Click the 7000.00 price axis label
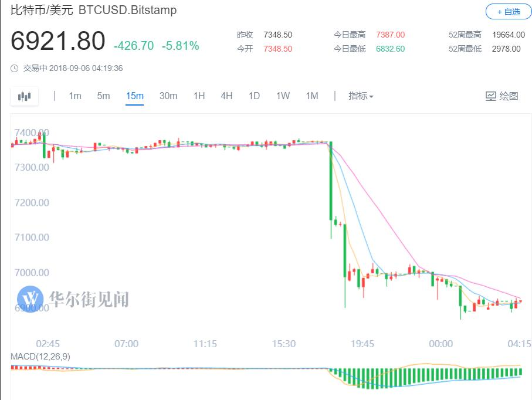 click(32, 273)
